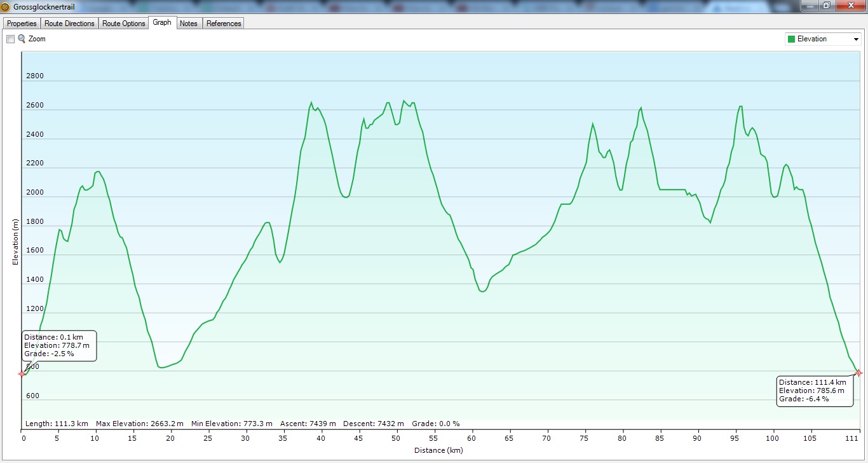Click the 50 km distance axis value

click(x=397, y=438)
